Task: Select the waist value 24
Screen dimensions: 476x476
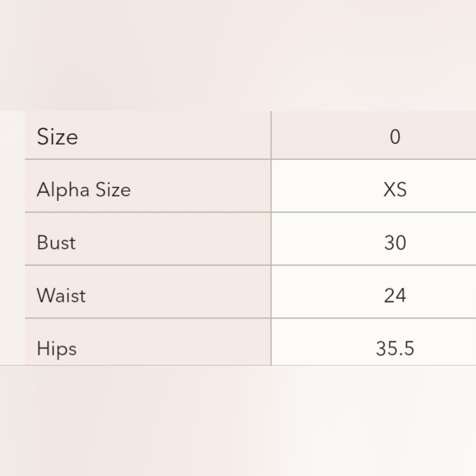Action: coord(395,296)
